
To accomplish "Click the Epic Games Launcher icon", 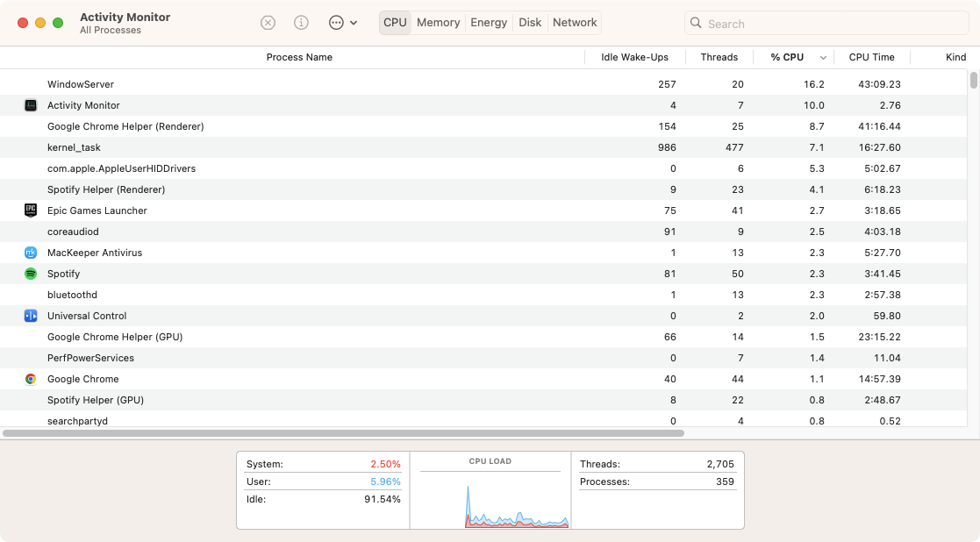I will [31, 210].
